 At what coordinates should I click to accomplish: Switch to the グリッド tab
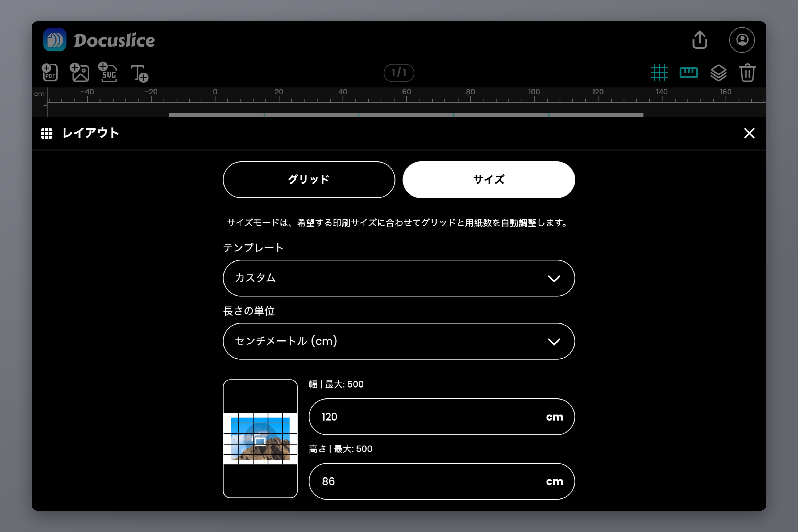309,180
